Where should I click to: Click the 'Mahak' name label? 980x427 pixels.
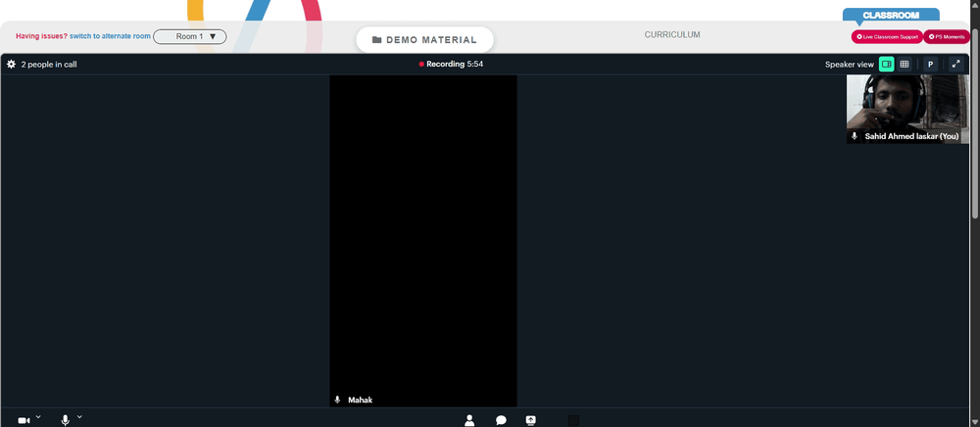click(360, 400)
